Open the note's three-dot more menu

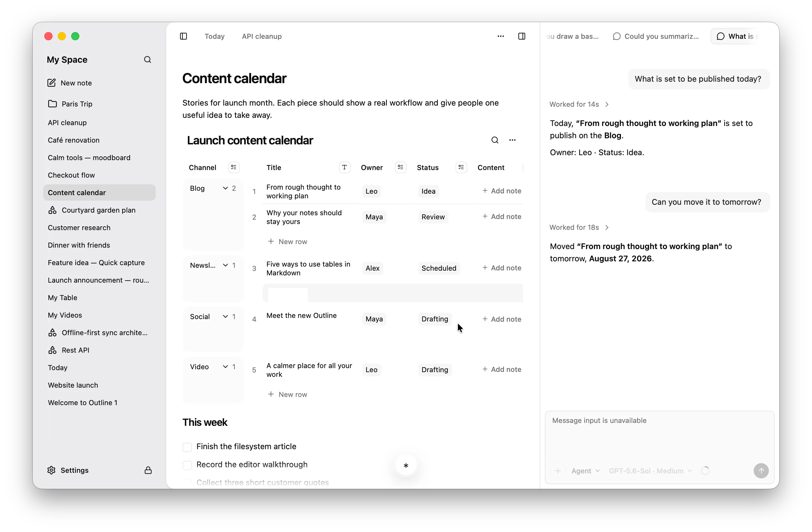coord(501,36)
